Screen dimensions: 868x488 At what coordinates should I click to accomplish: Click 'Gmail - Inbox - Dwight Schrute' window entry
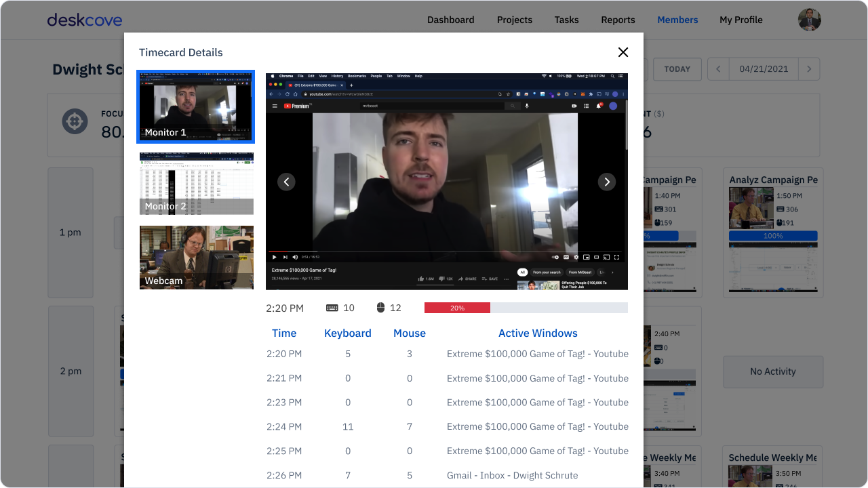(513, 475)
